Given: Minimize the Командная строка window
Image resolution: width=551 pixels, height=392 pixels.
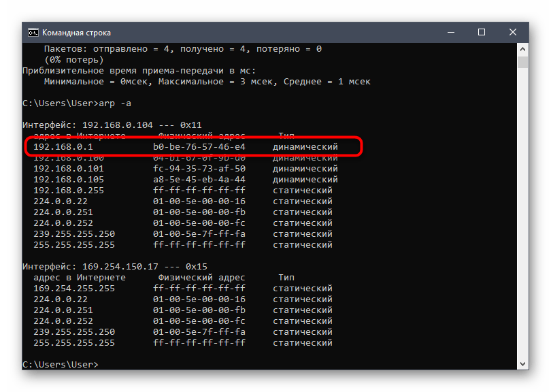Looking at the screenshot, I should coord(450,32).
